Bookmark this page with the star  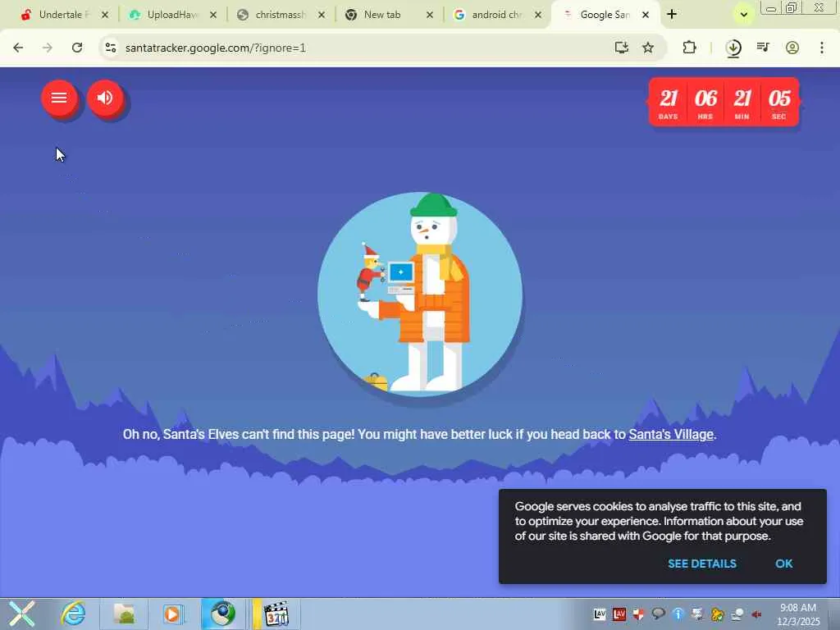coord(648,48)
